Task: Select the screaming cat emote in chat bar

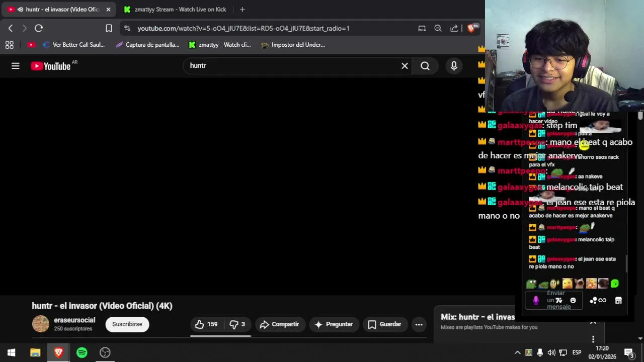Action: pos(579,284)
